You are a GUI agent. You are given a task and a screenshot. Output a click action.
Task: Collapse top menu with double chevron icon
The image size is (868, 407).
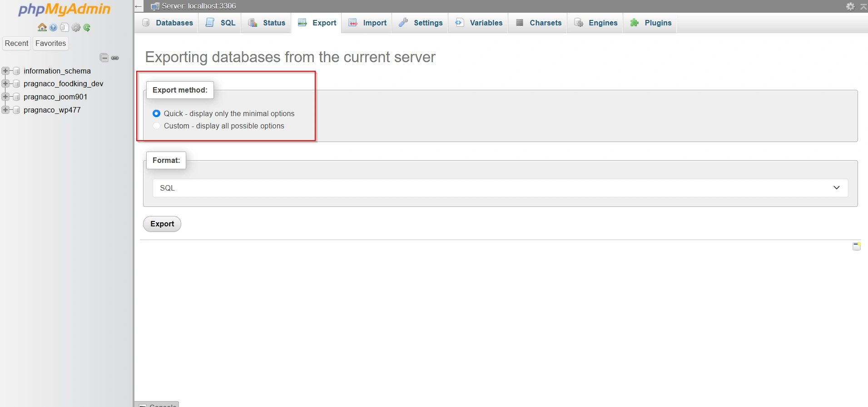pos(864,6)
